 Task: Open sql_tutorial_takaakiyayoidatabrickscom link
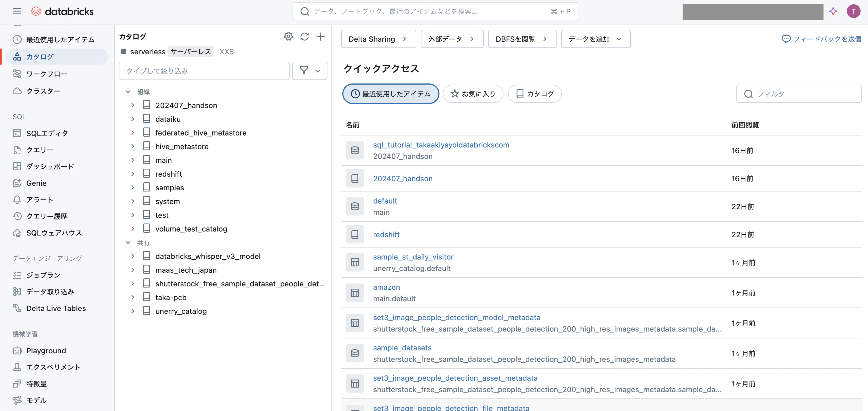tap(441, 145)
